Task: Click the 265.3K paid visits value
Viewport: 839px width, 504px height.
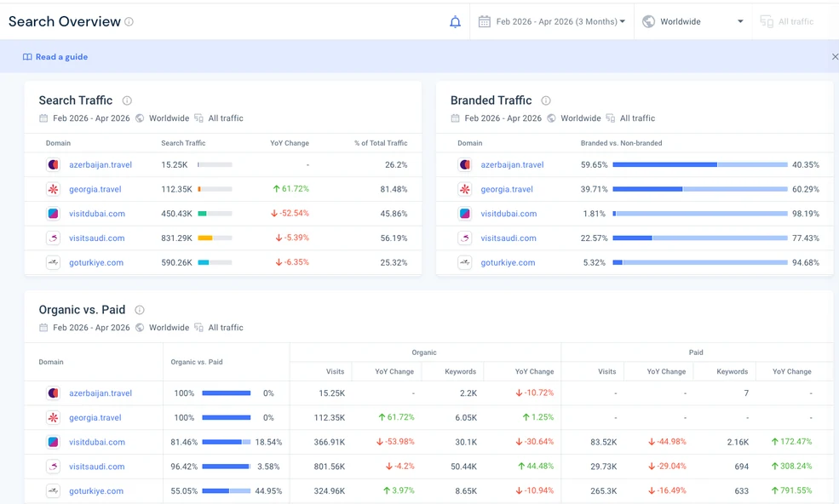Action: click(x=604, y=491)
